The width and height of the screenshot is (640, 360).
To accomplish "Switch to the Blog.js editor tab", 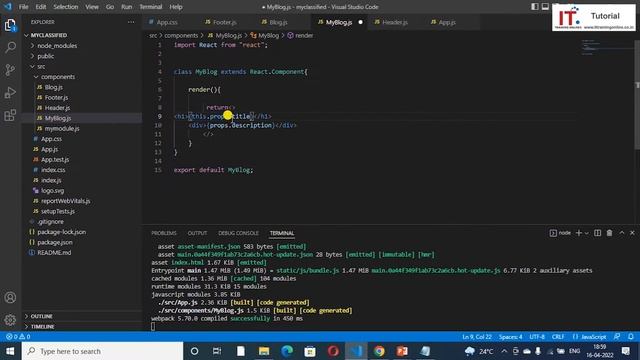I will pos(278,22).
